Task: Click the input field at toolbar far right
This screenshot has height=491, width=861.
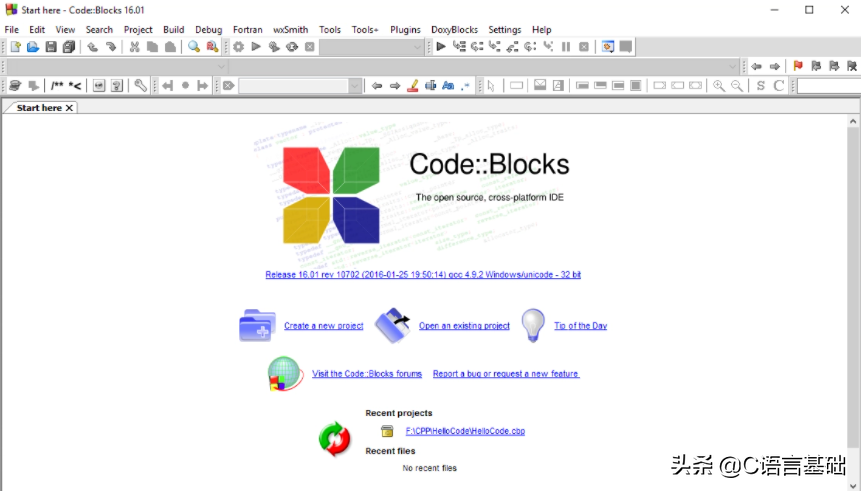Action: [829, 86]
